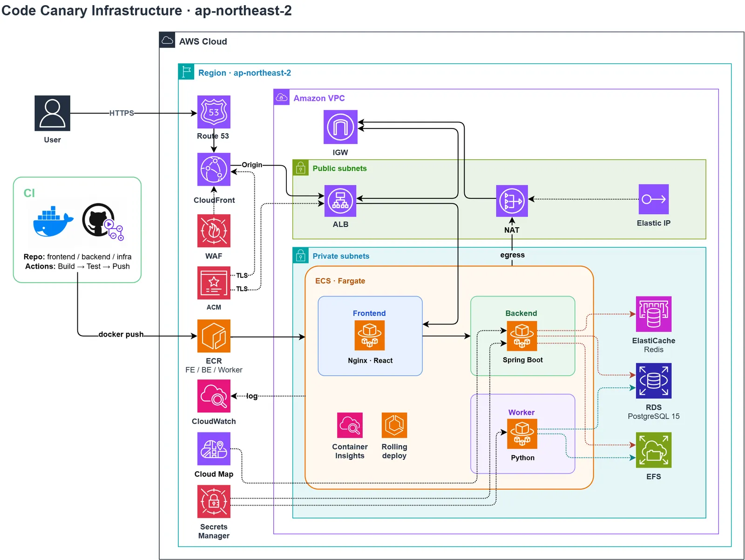The image size is (745, 560).
Task: Select the Cloud Map icon
Action: (x=214, y=449)
